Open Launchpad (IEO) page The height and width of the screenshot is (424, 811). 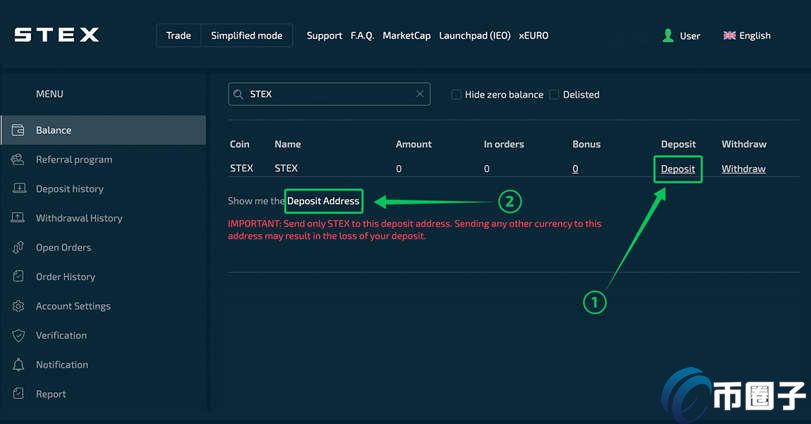click(x=475, y=35)
